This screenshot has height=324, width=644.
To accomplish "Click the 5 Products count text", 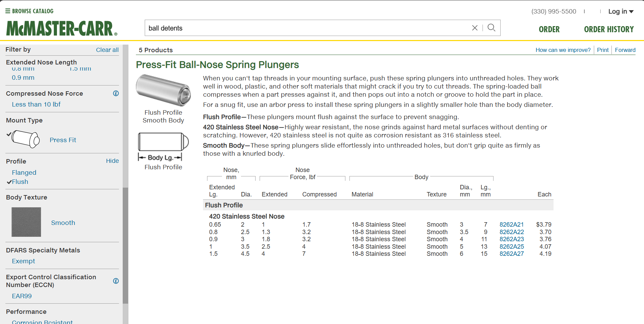I will click(156, 50).
